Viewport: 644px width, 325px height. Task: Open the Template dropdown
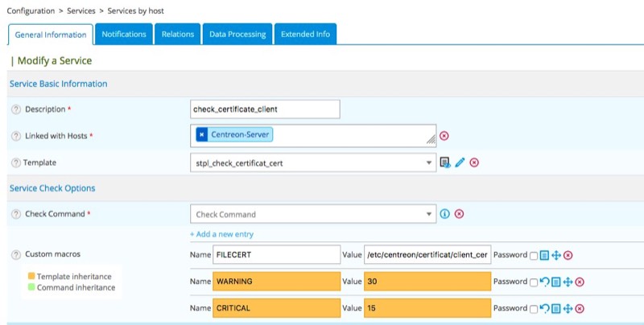click(x=313, y=162)
